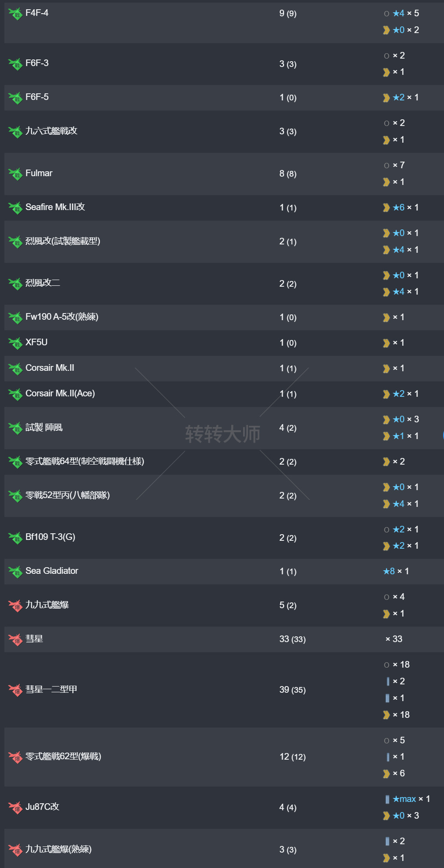The image size is (444, 868).
Task: Click the gold chevron icon for Corsair Mk.II(Ace)
Action: pos(386,394)
